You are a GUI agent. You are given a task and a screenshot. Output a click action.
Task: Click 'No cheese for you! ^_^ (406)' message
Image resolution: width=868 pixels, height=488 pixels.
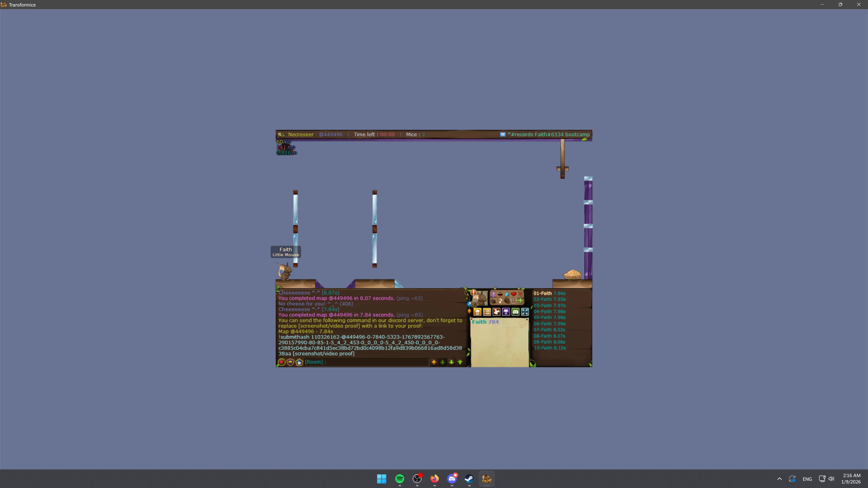coord(316,304)
